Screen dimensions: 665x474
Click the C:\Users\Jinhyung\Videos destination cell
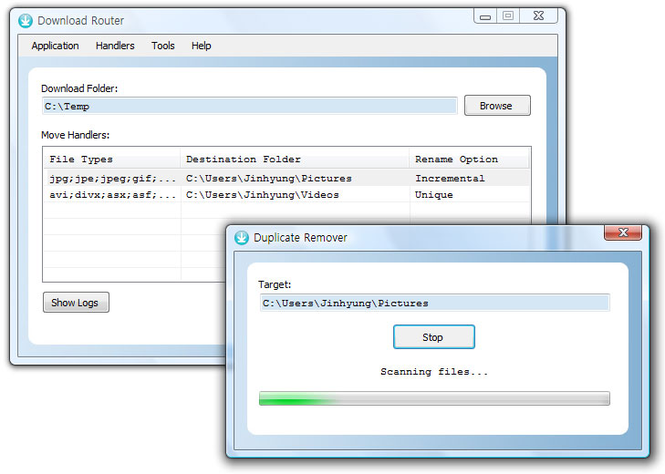[x=262, y=195]
